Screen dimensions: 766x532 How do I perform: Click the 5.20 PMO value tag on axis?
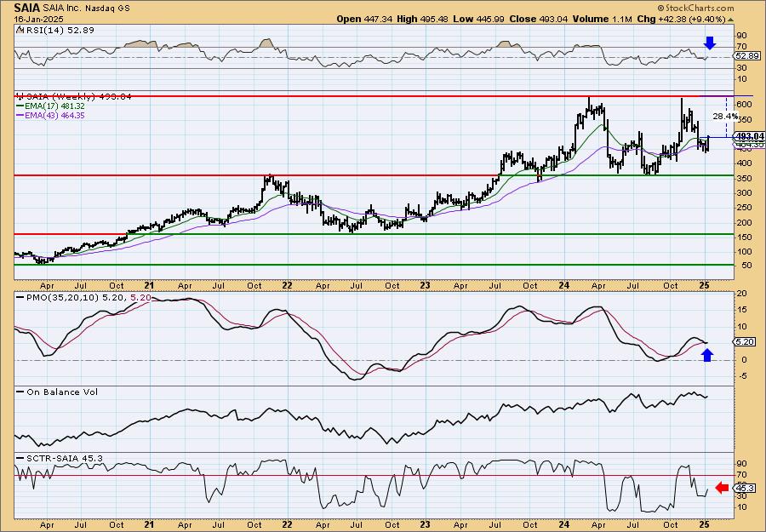pos(746,342)
